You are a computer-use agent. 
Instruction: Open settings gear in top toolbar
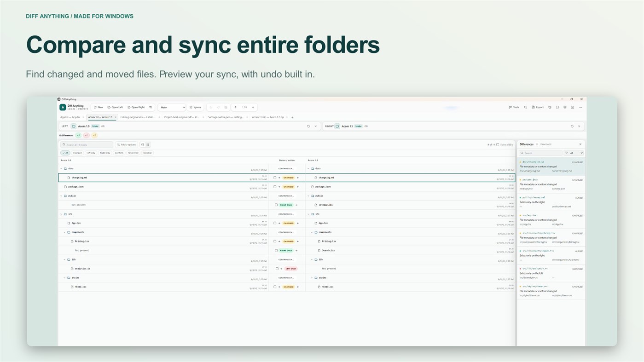point(565,107)
